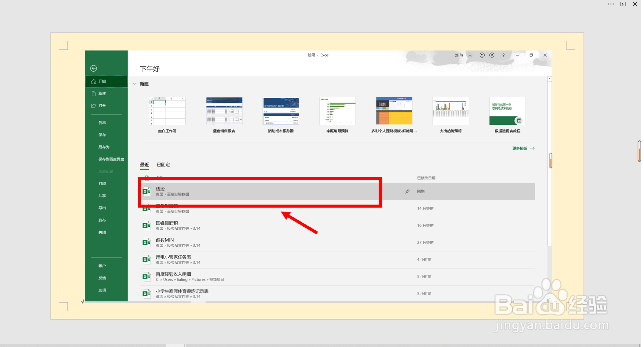Create a 空白工作簿 blank workbook
Screen dimensions: 644x347
tap(167, 115)
